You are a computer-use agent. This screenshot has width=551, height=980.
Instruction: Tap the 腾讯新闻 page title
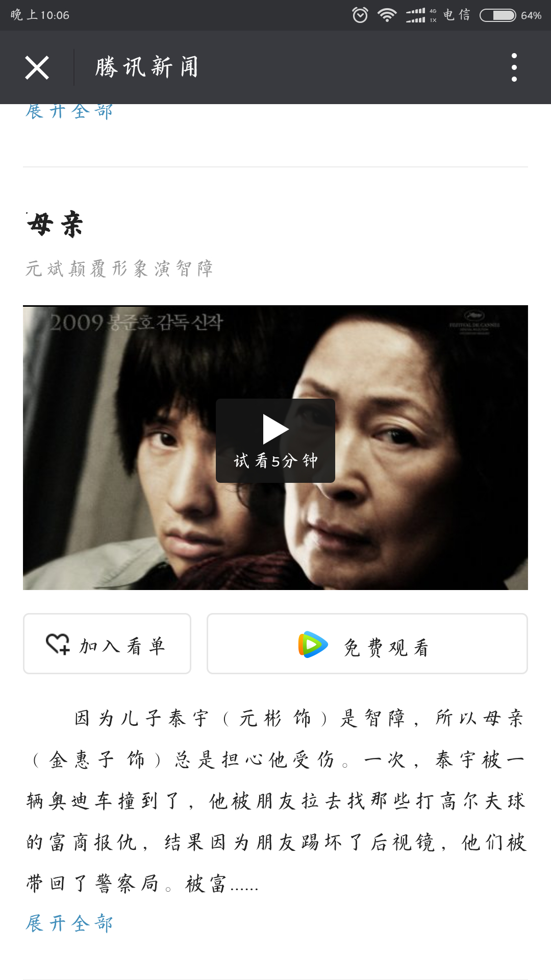147,67
